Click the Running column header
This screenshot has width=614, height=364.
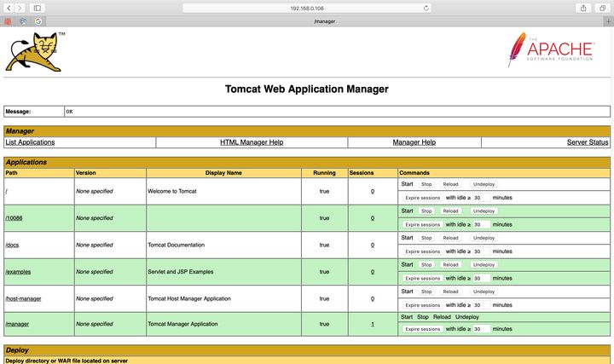(x=324, y=172)
